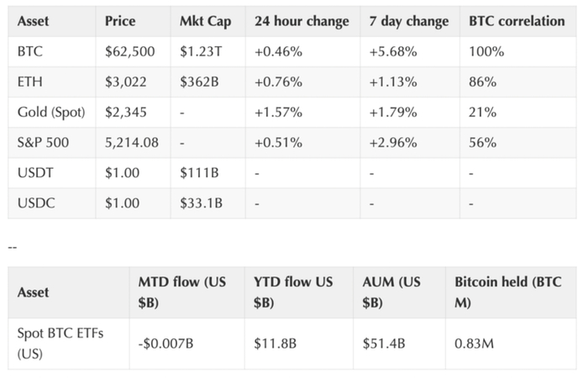Select the BTC price $62,500 cell
Screen dimensions: 588x378
coord(129,51)
